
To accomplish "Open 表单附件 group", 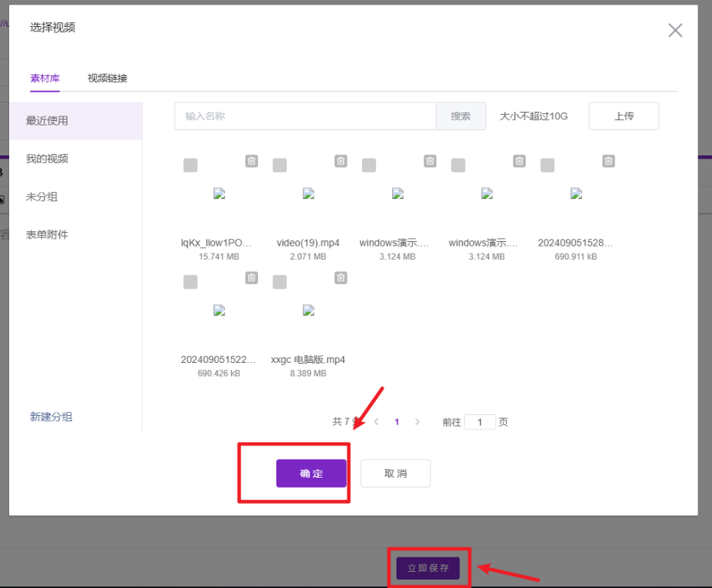I will pyautogui.click(x=47, y=235).
